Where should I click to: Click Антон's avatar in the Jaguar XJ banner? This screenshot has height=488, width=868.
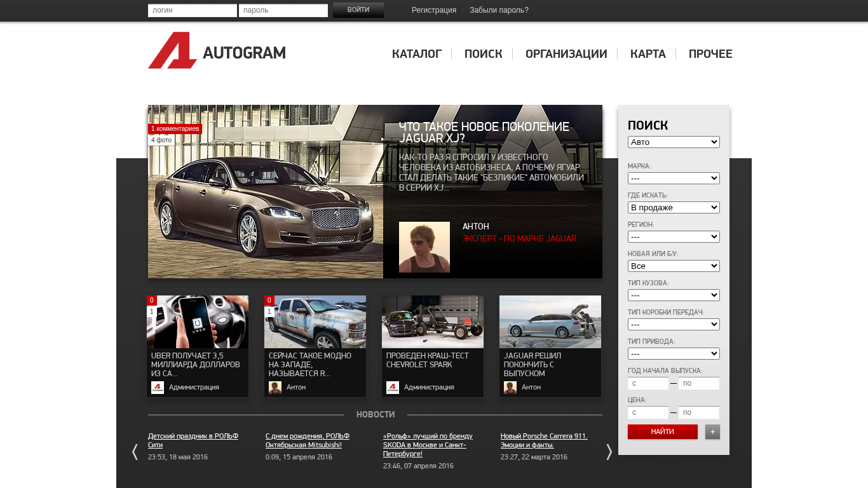click(424, 247)
